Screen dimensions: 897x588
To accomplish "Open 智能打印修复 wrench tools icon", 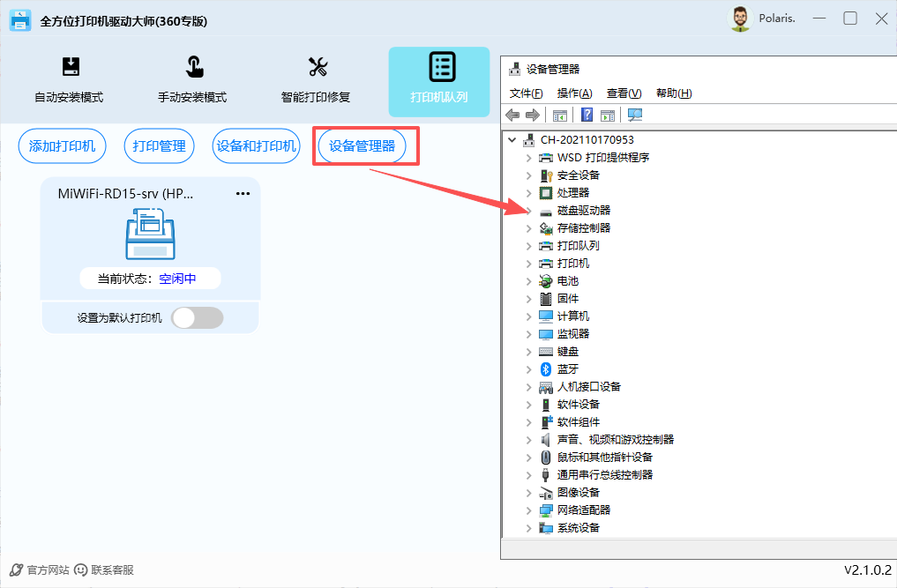I will [317, 67].
